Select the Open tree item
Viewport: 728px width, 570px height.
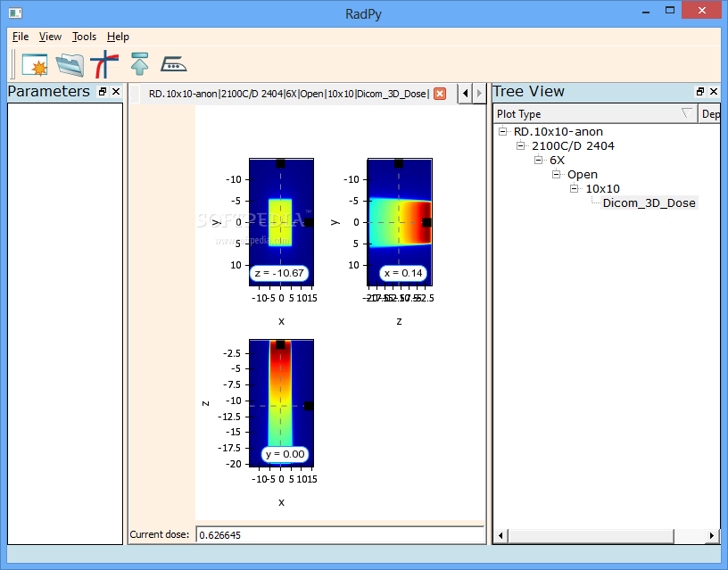[x=583, y=175]
